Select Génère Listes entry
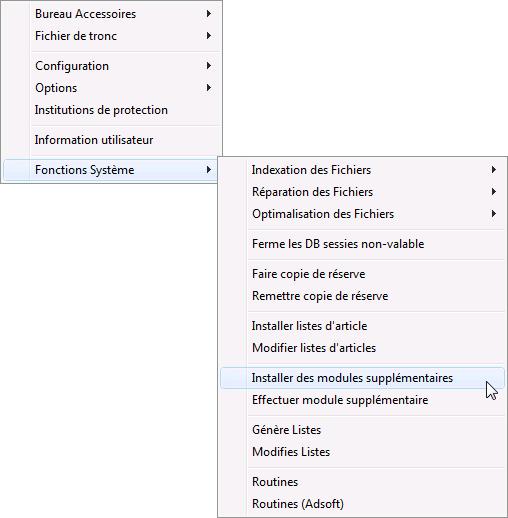Screen dimensions: 508x518 point(362,430)
